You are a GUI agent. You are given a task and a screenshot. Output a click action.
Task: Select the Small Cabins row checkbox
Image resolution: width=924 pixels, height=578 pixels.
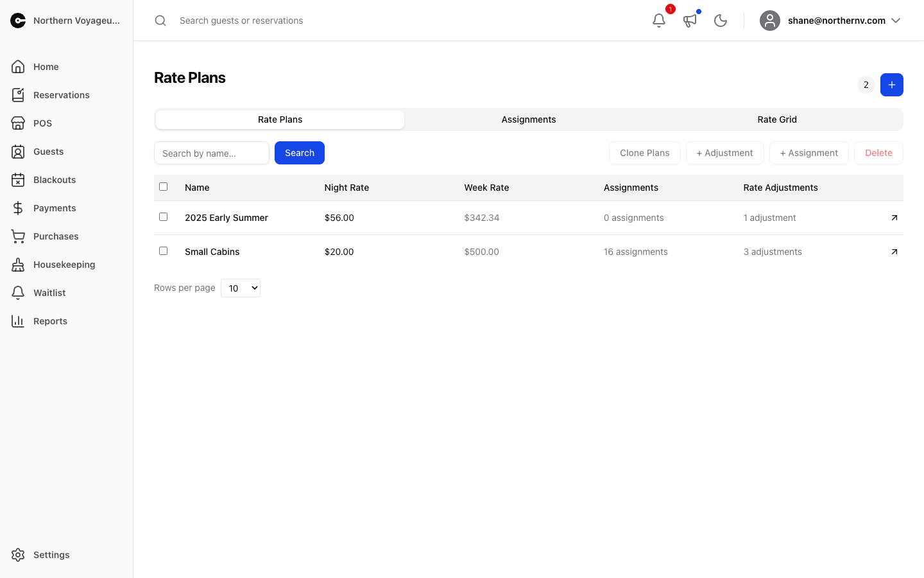[164, 251]
